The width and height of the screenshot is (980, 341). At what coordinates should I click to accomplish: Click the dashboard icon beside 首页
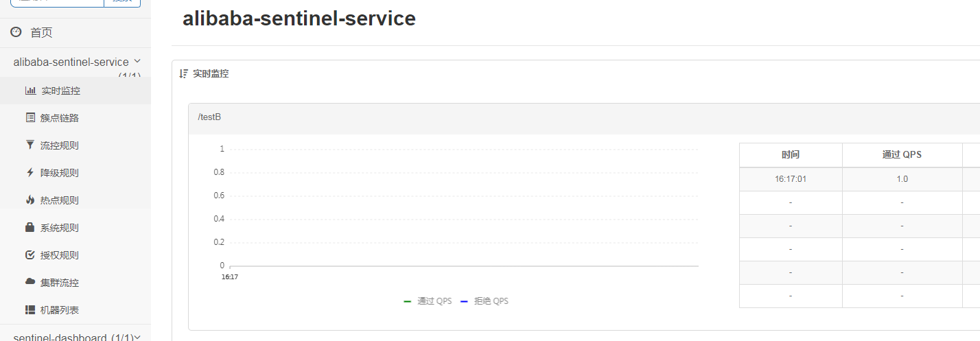pos(16,32)
